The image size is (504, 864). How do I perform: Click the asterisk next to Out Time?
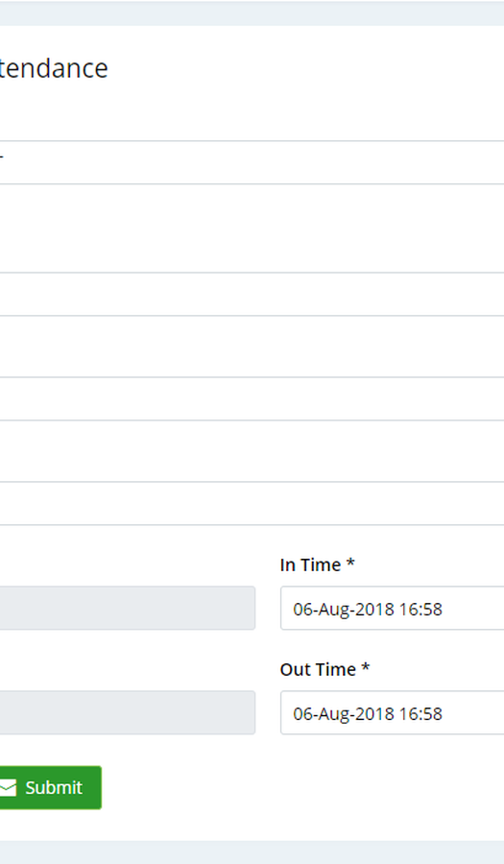pyautogui.click(x=365, y=668)
